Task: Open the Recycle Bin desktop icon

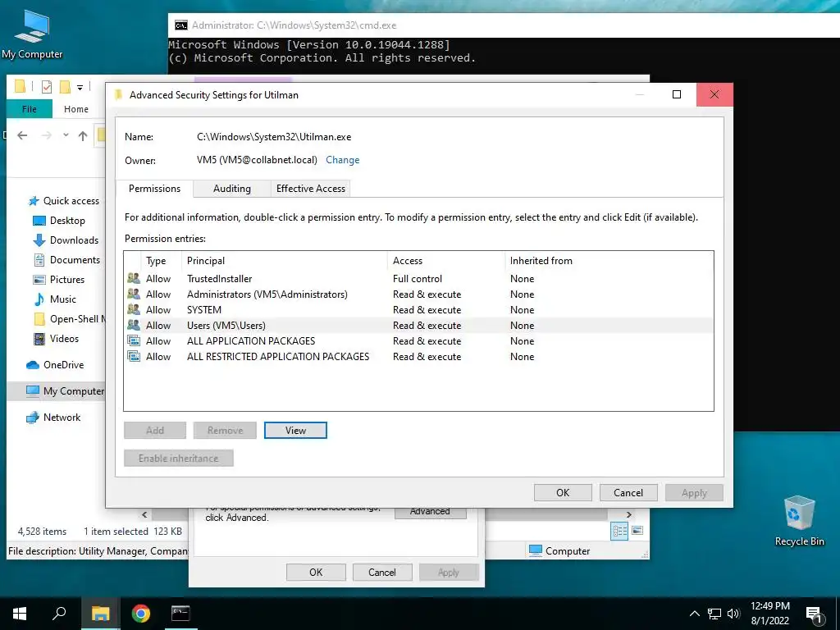Action: pyautogui.click(x=799, y=521)
